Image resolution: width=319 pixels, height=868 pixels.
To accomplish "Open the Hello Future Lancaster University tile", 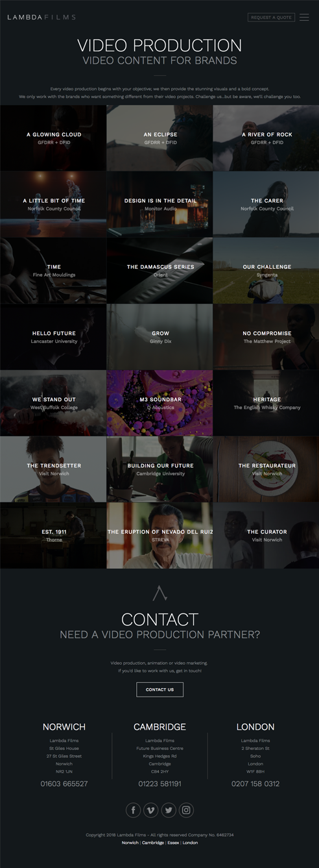I will pos(53,337).
